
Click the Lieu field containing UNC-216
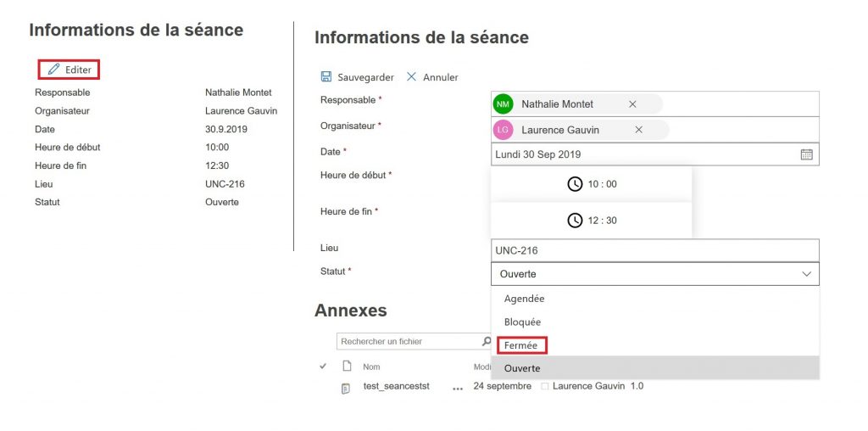point(654,250)
